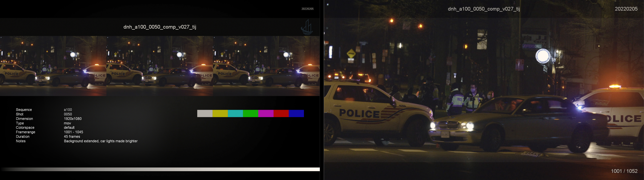Pick the blue color bar swatch
The height and width of the screenshot is (180, 644).
296,113
